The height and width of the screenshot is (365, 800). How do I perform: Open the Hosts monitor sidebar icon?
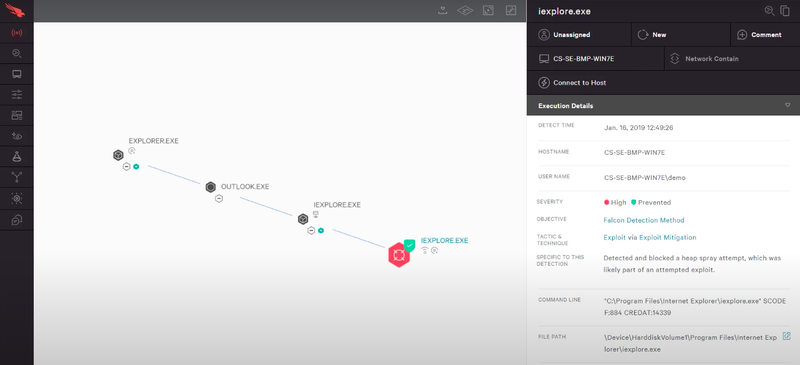17,74
